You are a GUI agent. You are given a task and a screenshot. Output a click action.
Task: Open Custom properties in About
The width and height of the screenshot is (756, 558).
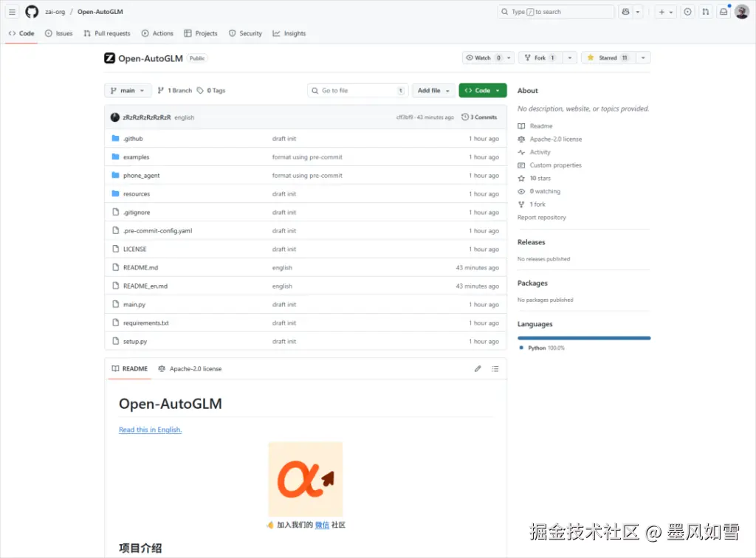pyautogui.click(x=549, y=165)
